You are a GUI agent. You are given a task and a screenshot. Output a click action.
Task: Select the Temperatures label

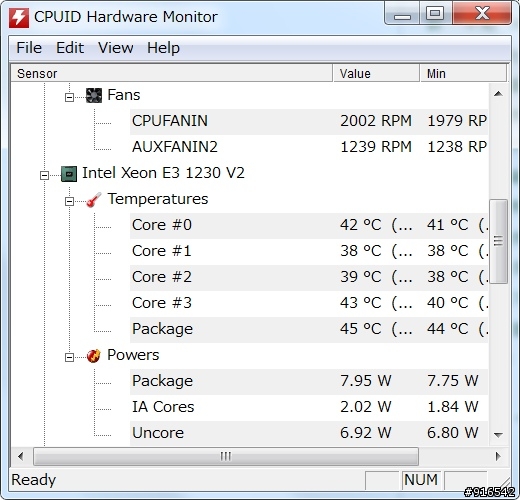[x=158, y=199]
